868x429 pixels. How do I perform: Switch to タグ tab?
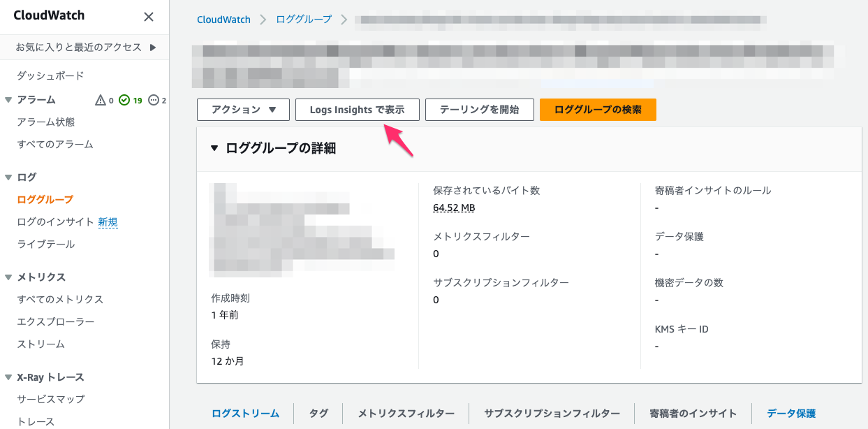pyautogui.click(x=318, y=414)
